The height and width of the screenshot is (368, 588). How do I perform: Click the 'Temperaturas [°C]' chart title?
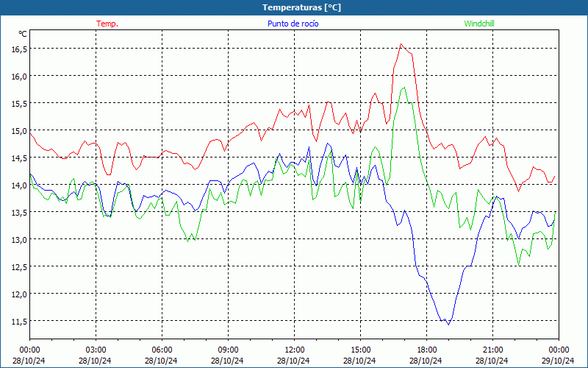pos(301,7)
